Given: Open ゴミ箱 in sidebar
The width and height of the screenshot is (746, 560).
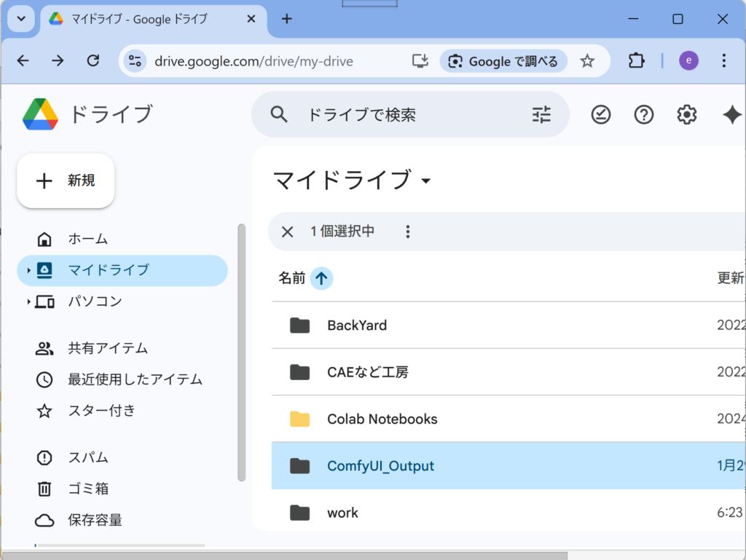Looking at the screenshot, I should coord(88,489).
